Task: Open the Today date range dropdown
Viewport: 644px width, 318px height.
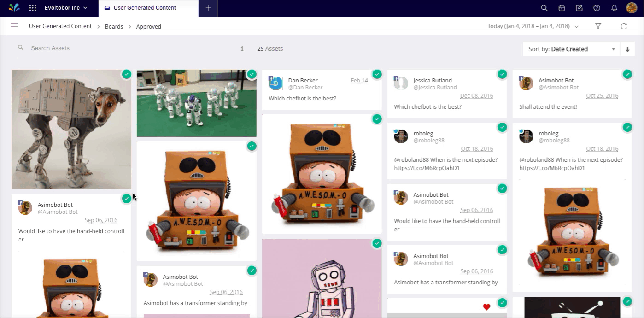Action: [533, 26]
